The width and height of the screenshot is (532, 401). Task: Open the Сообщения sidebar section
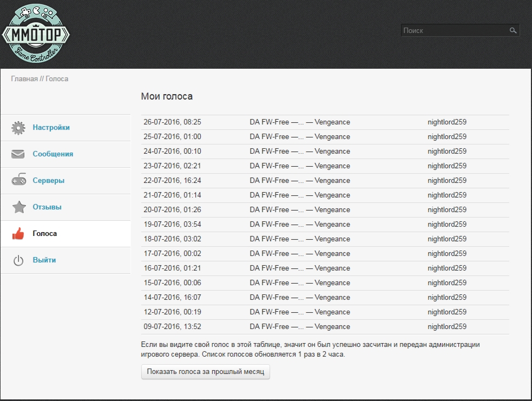52,154
